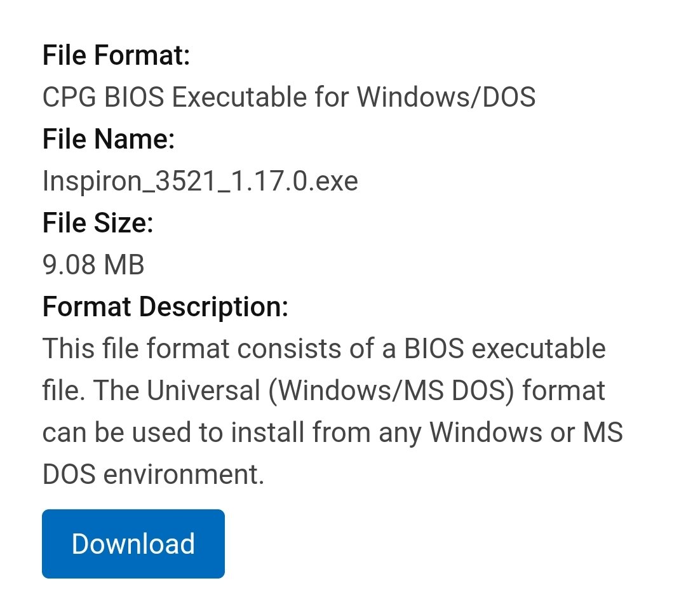This screenshot has width=686, height=616.
Task: Click the "DOS environment." text
Action: [153, 474]
